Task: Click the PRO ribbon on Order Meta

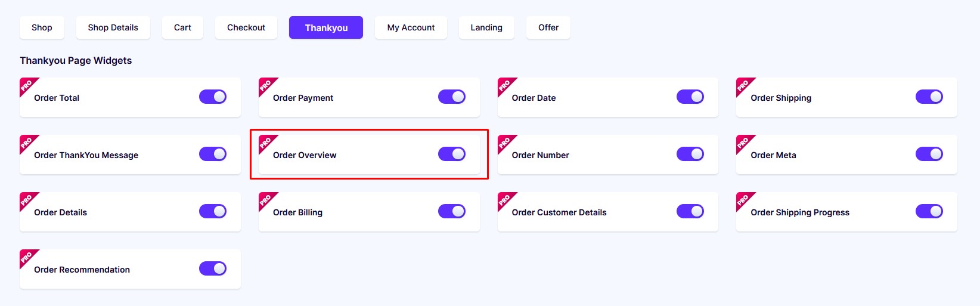Action: 744,143
